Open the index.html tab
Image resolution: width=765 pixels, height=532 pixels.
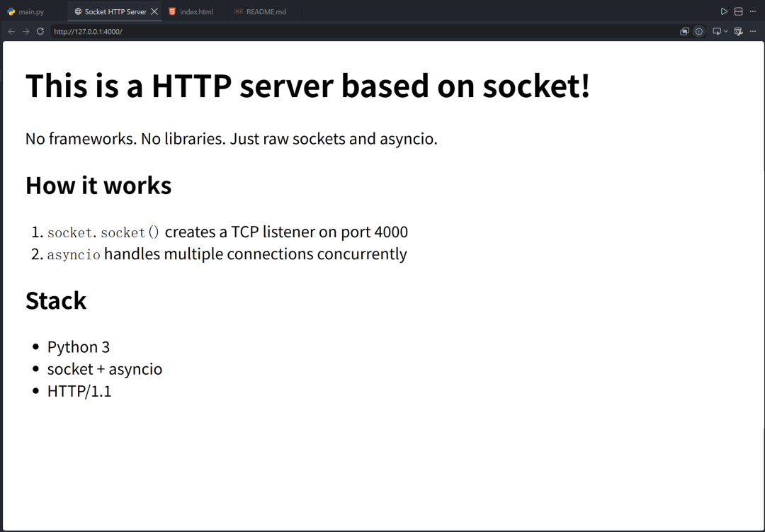[x=195, y=12]
